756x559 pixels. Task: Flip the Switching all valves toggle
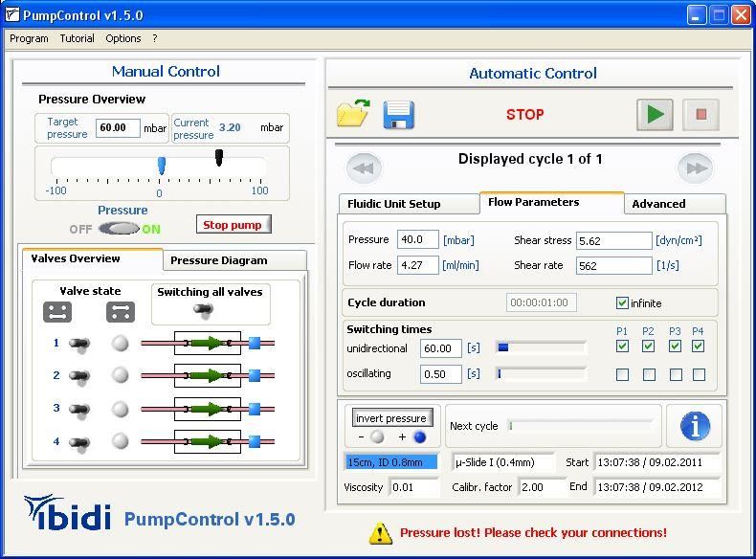(x=203, y=311)
